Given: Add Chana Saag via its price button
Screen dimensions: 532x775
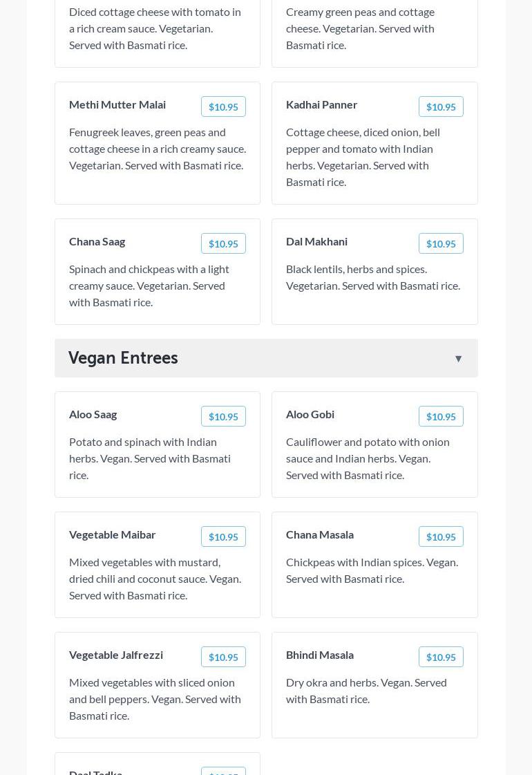Looking at the screenshot, I should point(223,243).
